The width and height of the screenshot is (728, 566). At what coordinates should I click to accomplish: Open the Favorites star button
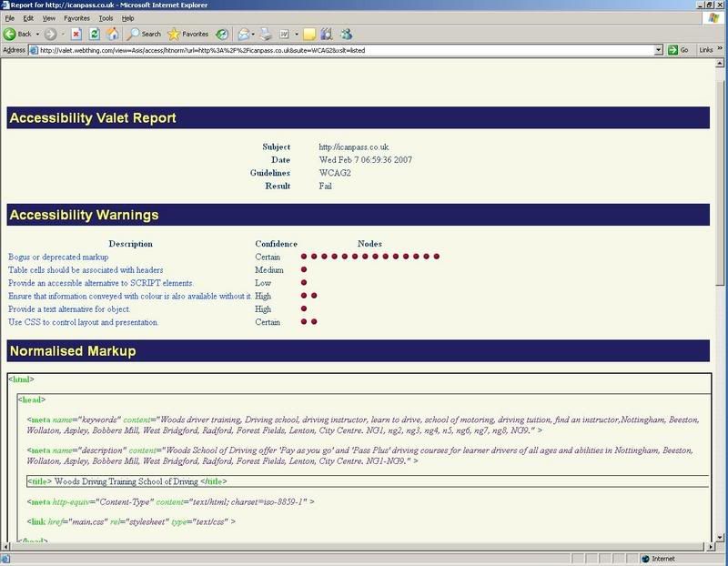[x=188, y=34]
